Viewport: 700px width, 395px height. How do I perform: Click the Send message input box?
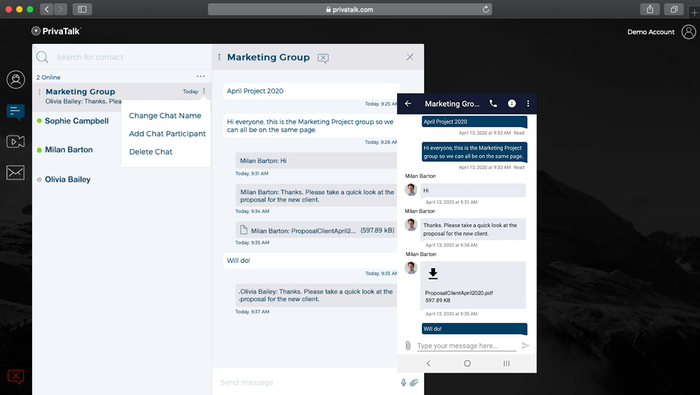[x=306, y=383]
